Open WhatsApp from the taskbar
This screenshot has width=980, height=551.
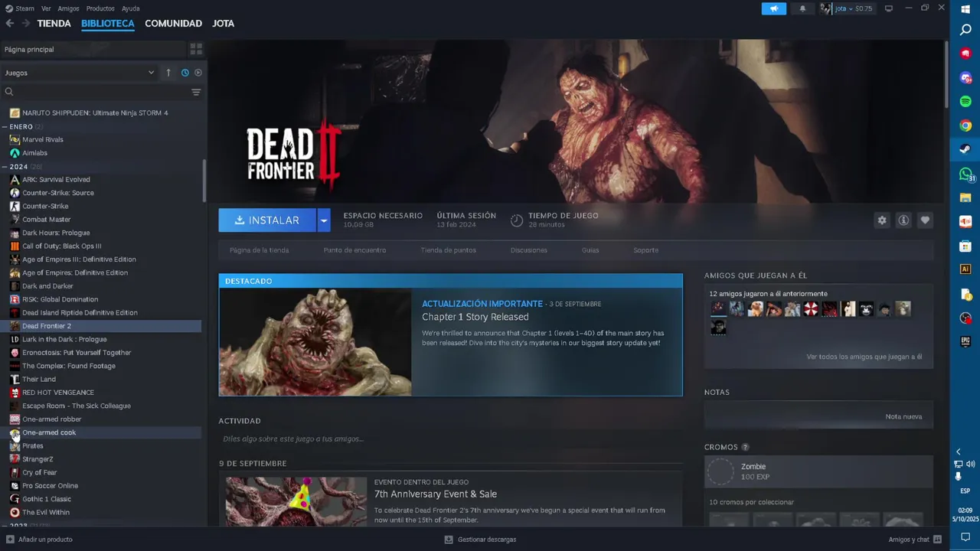point(965,174)
